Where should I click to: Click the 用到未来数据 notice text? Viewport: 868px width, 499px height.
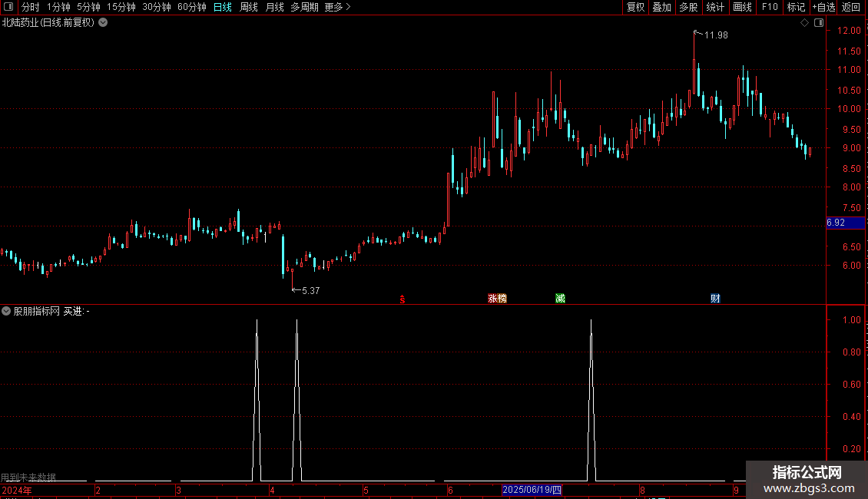(x=28, y=478)
